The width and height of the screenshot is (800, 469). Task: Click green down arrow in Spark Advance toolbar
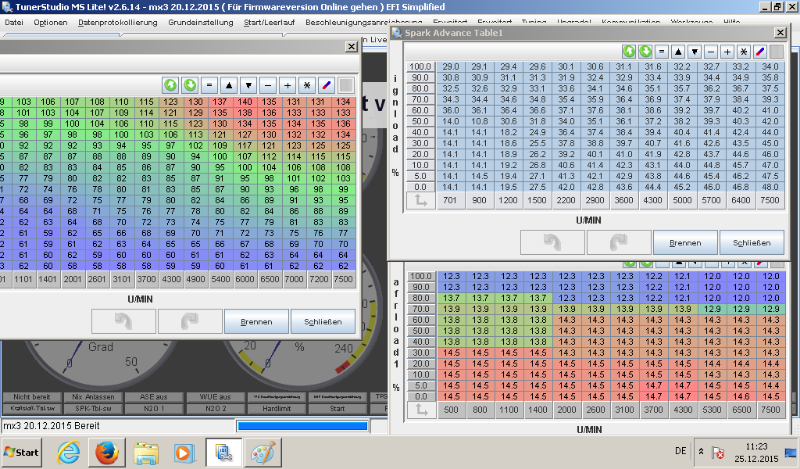(645, 50)
